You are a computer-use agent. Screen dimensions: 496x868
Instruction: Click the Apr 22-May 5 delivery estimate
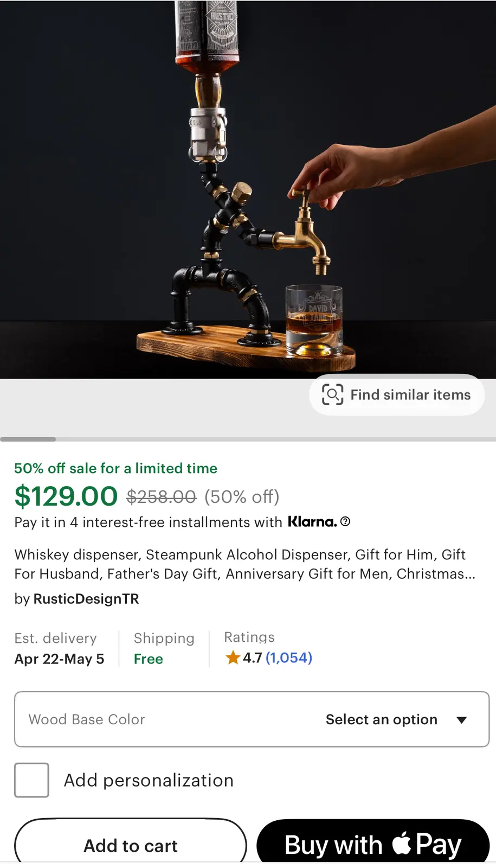(x=59, y=659)
